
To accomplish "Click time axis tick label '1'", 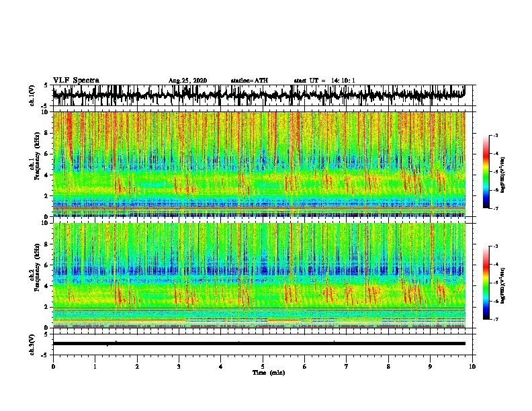I will [x=95, y=367].
